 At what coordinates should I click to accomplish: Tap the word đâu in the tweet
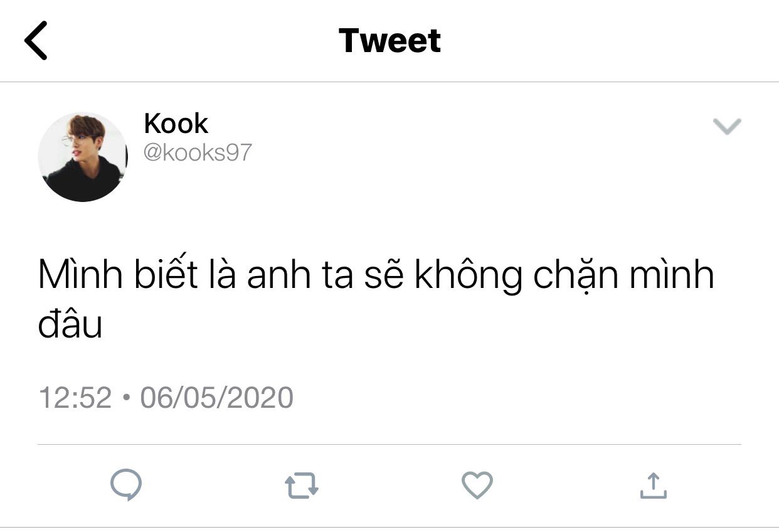click(70, 325)
